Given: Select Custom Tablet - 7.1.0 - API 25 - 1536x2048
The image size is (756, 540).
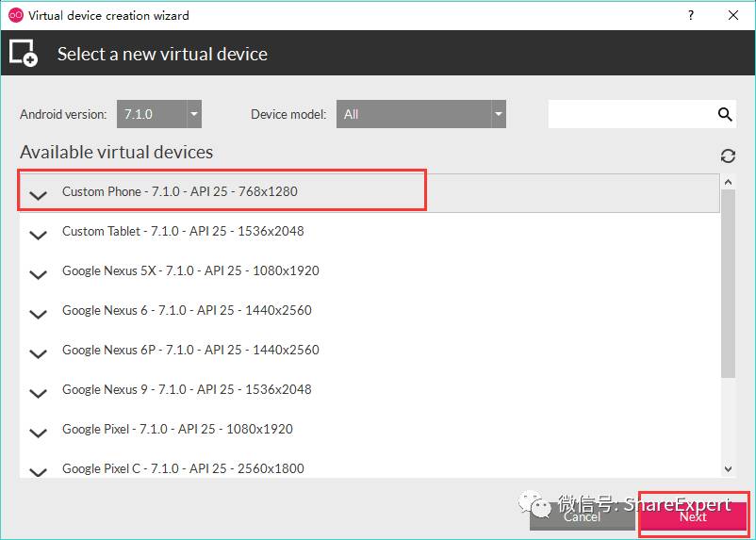Looking at the screenshot, I should pyautogui.click(x=370, y=232).
